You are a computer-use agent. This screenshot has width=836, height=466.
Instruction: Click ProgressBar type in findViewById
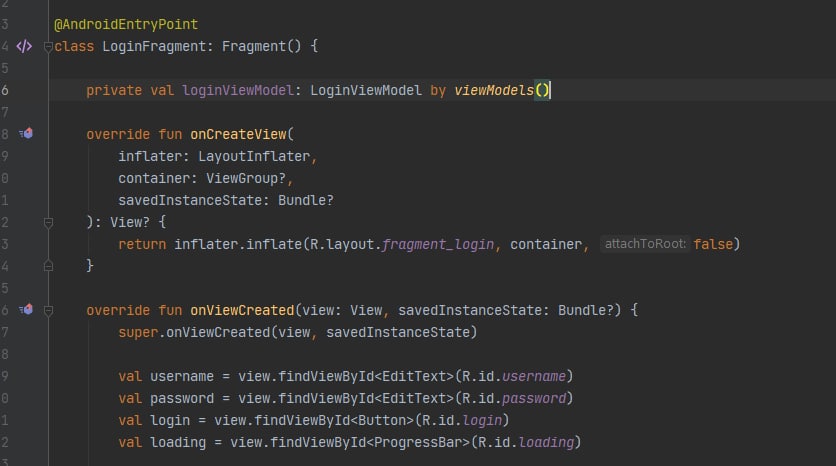417,442
